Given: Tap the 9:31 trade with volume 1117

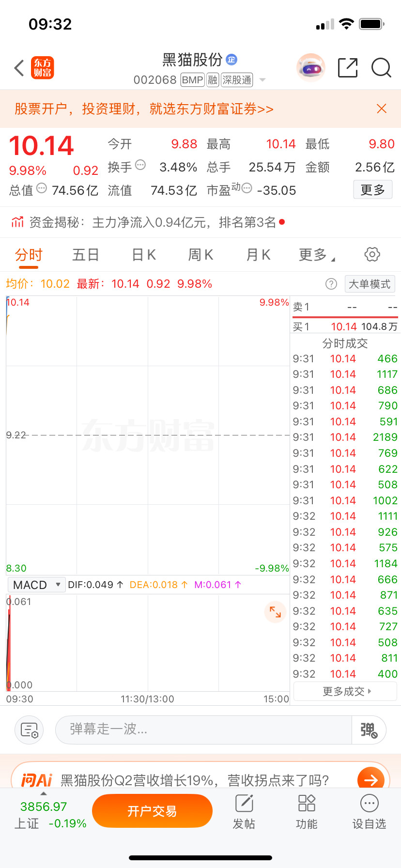Looking at the screenshot, I should pyautogui.click(x=345, y=374).
